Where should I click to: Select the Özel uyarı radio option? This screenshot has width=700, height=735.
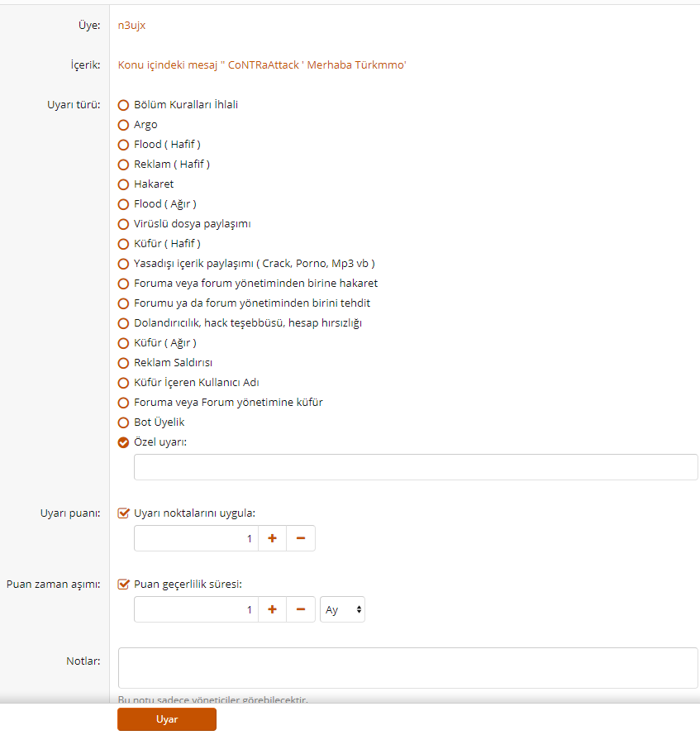(x=123, y=442)
